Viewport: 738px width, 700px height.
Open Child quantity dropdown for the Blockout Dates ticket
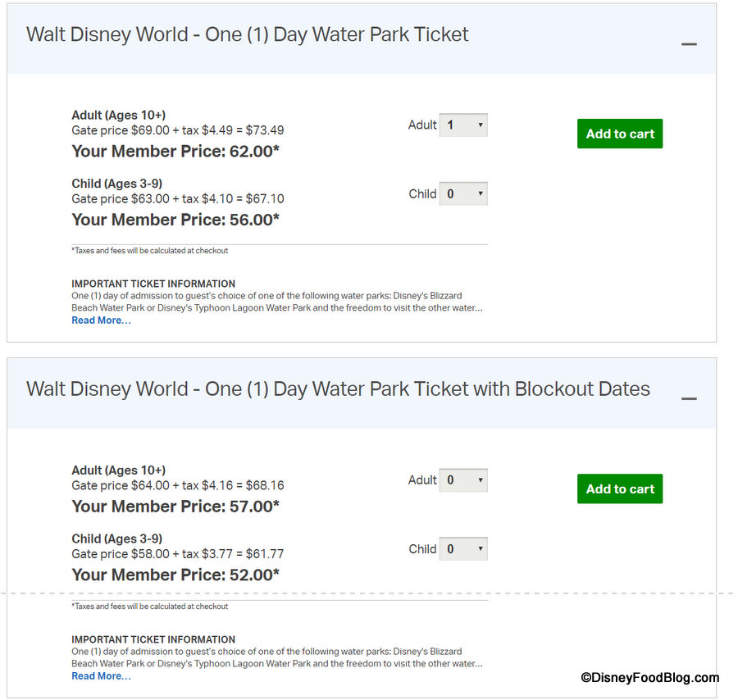point(463,549)
